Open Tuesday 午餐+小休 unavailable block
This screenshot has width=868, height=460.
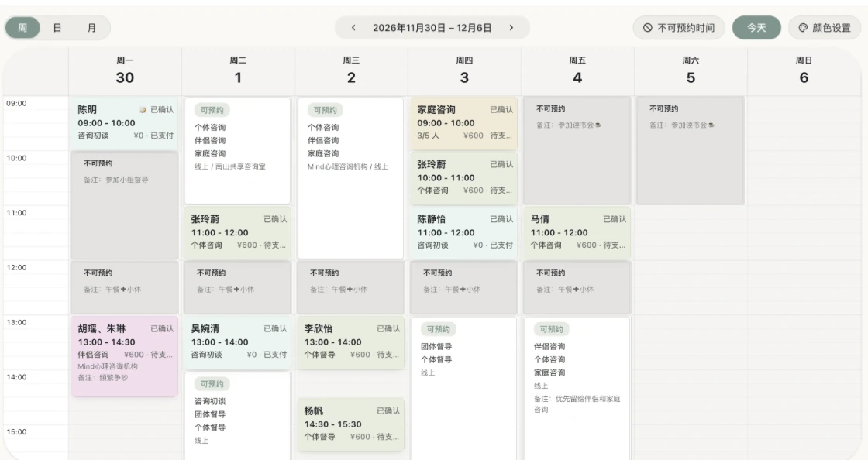237,287
